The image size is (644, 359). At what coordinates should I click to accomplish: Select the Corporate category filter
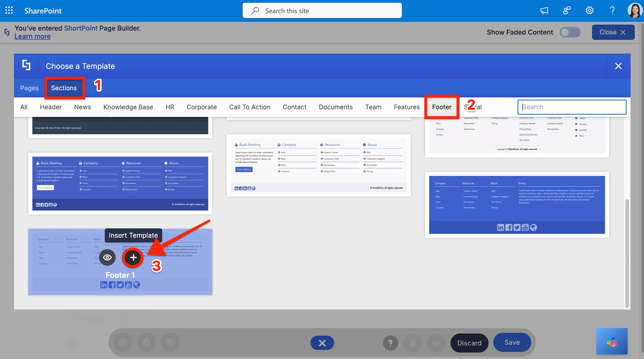tap(202, 107)
